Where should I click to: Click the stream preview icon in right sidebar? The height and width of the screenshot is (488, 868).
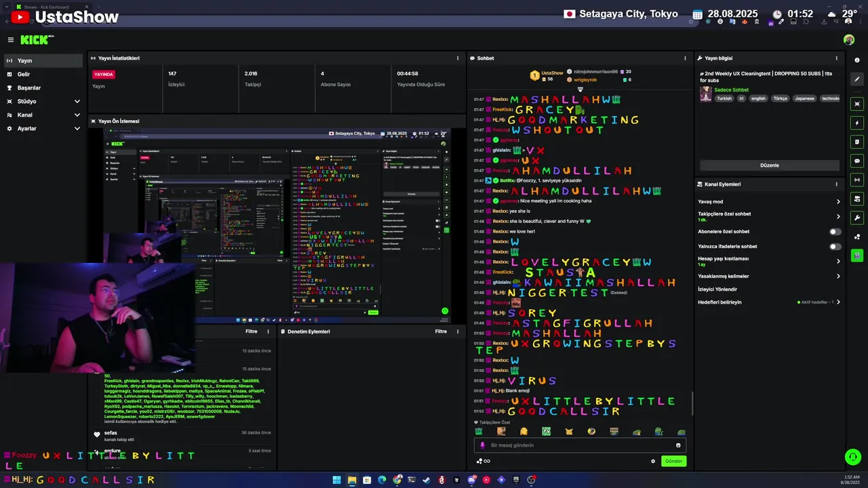857,104
